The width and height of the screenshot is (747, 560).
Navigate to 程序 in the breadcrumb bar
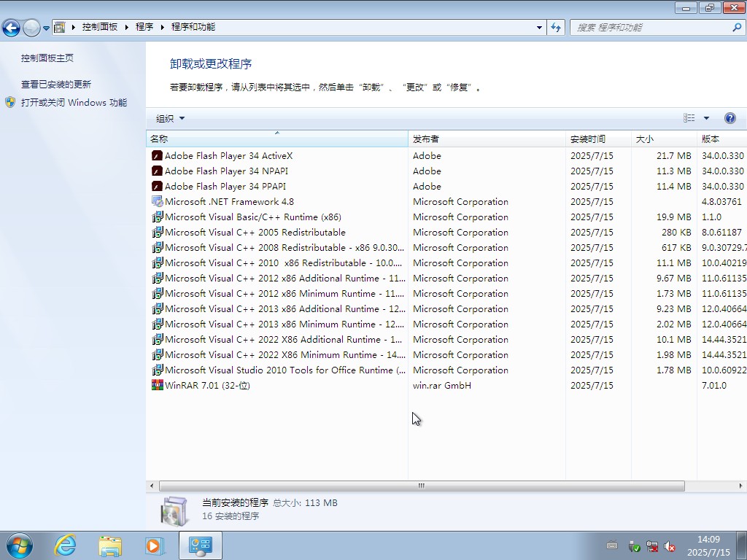144,27
